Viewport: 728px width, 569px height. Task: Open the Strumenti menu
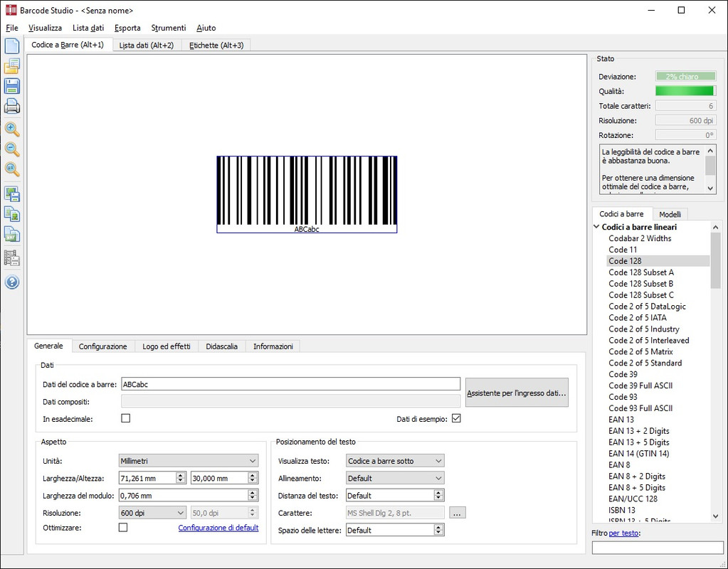169,28
